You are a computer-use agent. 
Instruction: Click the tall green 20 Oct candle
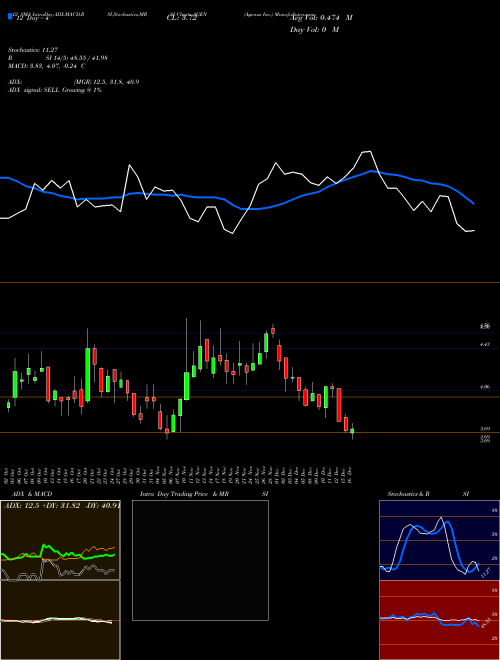coord(88,375)
